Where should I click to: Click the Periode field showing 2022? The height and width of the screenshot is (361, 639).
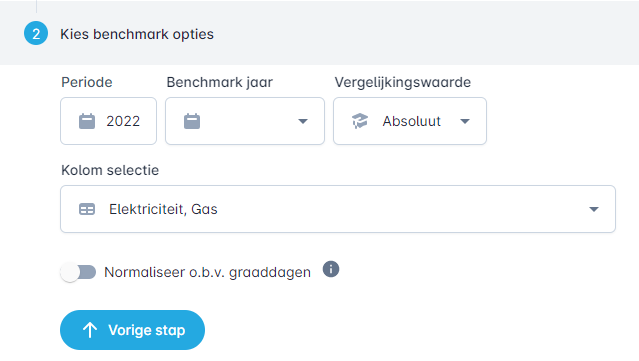tap(108, 121)
